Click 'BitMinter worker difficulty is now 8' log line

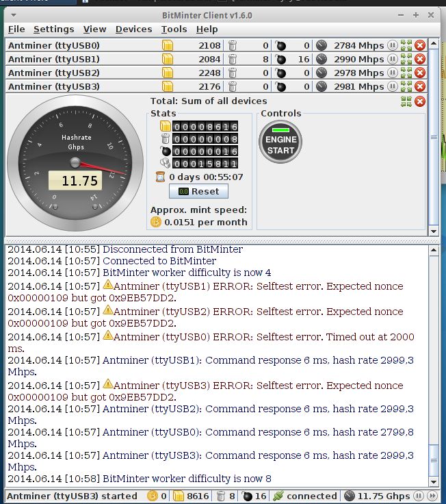point(187,479)
